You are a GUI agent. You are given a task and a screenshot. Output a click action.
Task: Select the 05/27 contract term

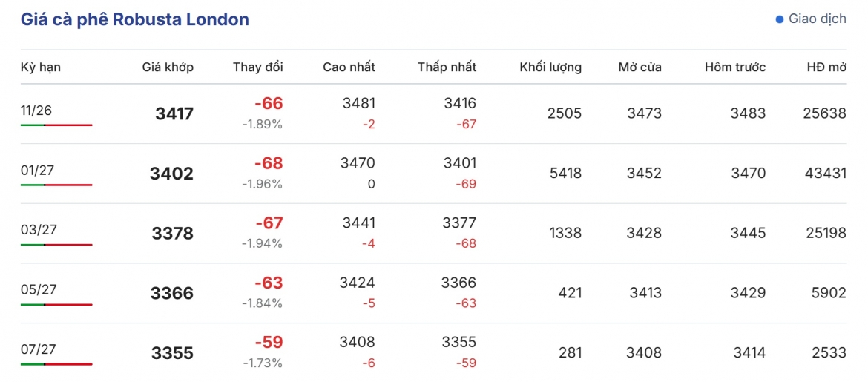[x=37, y=289]
